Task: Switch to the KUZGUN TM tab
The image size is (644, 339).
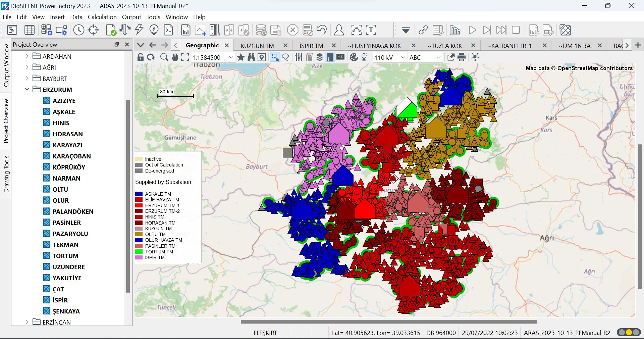Action: (257, 46)
